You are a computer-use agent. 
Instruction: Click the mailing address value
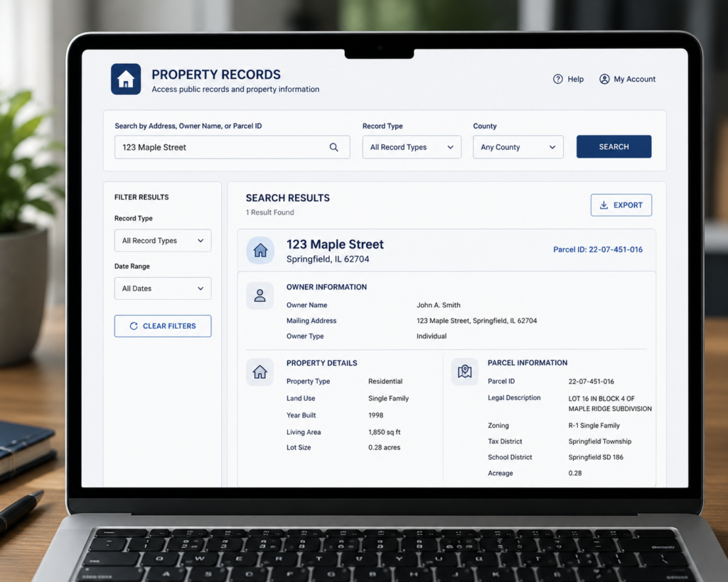(x=477, y=320)
